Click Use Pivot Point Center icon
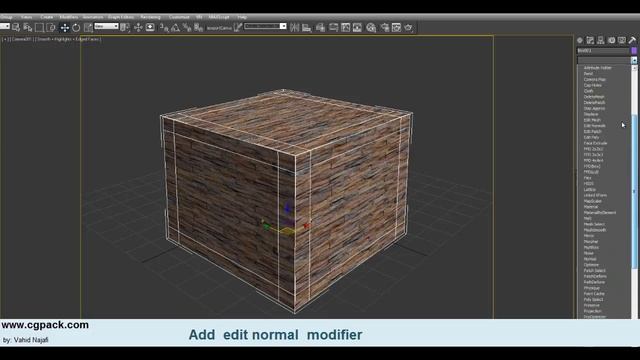640x360 pixels. [x=125, y=27]
